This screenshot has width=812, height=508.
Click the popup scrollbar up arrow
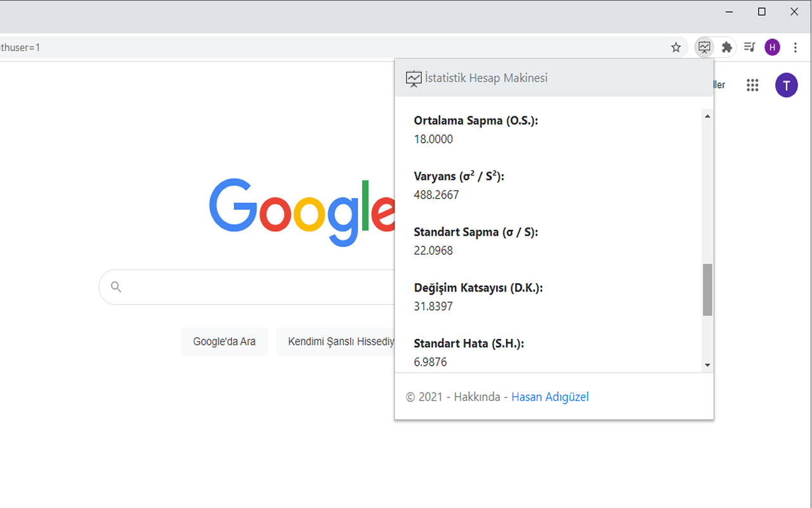[x=707, y=116]
